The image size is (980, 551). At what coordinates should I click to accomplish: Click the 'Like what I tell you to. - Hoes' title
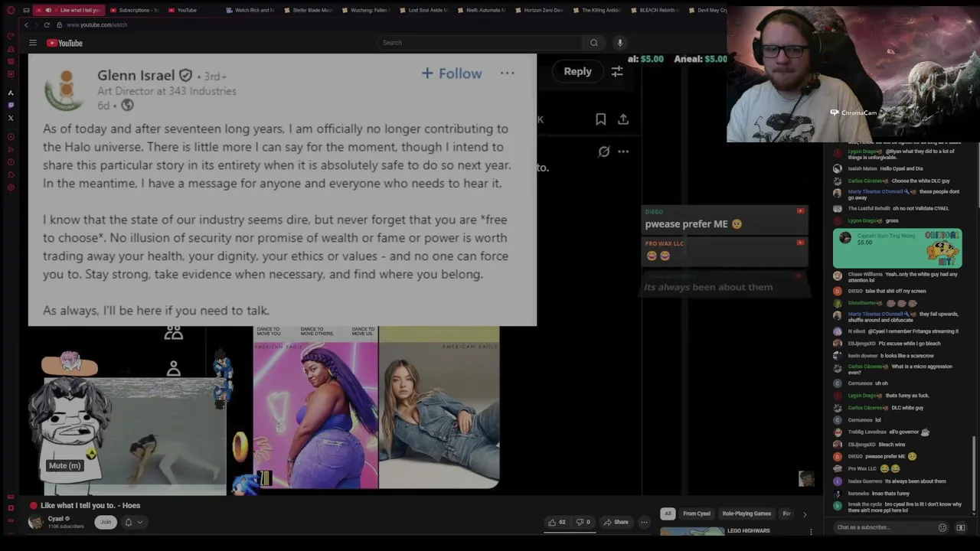(x=90, y=505)
